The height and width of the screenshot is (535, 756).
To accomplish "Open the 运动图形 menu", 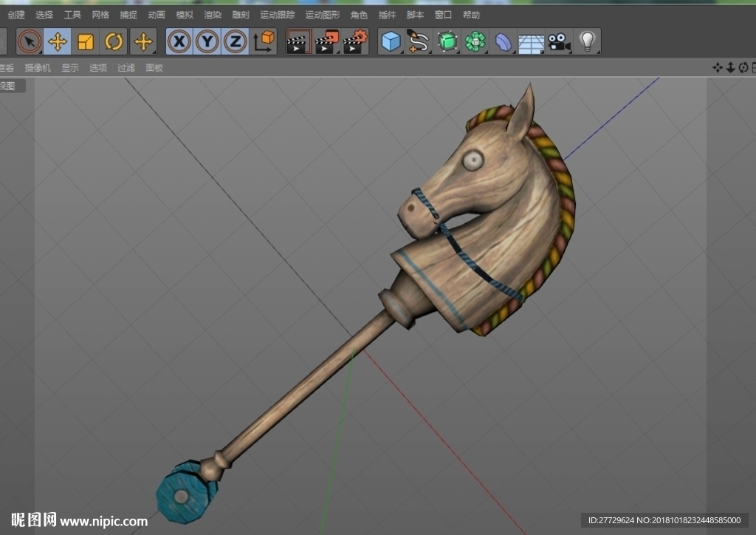I will pos(322,15).
